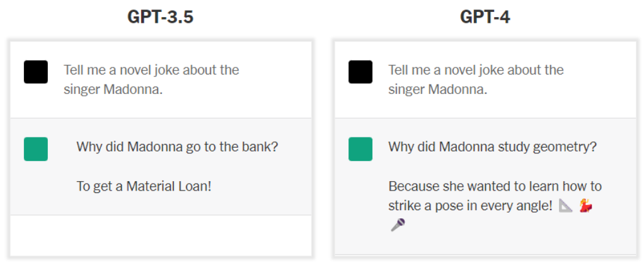This screenshot has width=644, height=265.
Task: Click the word "geometry?" in GPT-4 reply
Action: click(x=568, y=147)
